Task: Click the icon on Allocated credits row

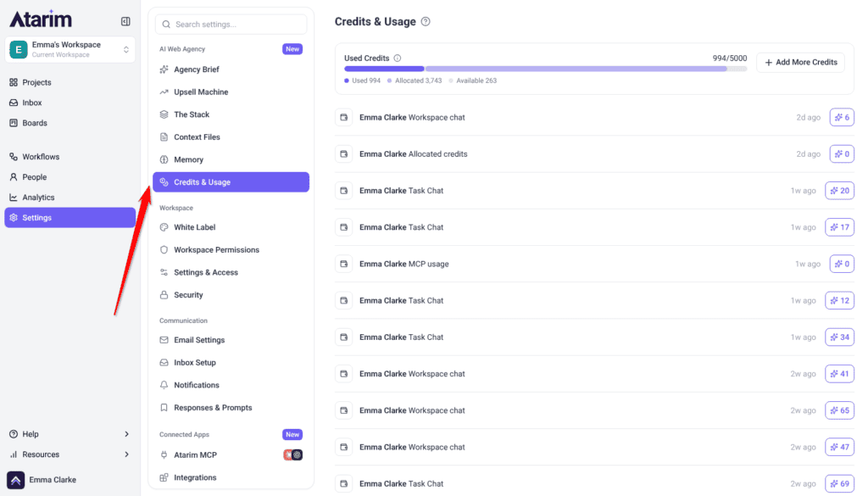Action: click(344, 154)
